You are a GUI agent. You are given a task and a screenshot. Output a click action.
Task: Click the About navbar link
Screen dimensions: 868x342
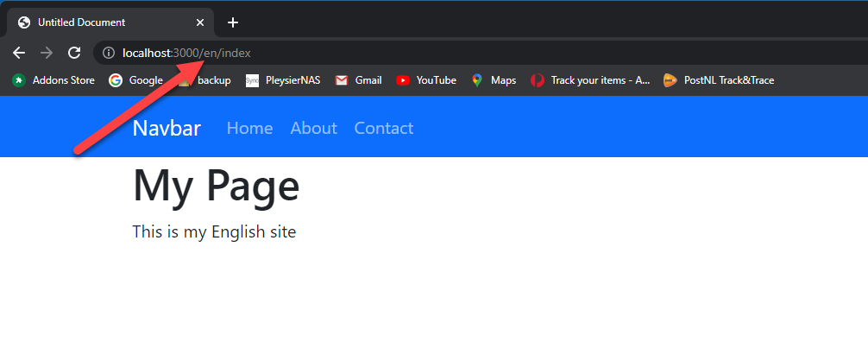click(314, 128)
